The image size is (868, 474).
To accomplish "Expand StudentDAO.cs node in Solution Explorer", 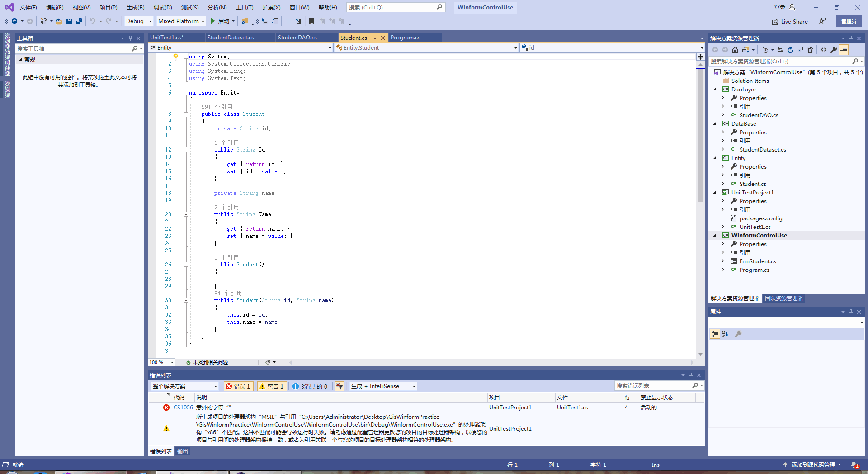I will click(722, 115).
